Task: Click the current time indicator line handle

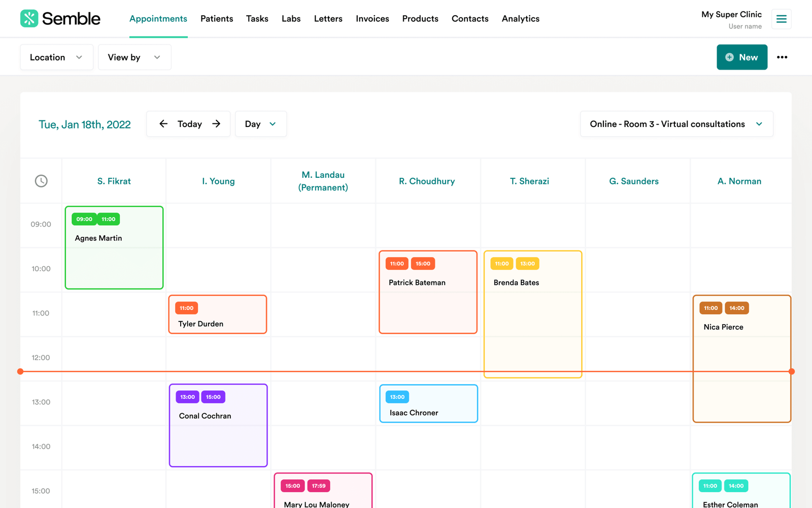Action: [x=20, y=371]
